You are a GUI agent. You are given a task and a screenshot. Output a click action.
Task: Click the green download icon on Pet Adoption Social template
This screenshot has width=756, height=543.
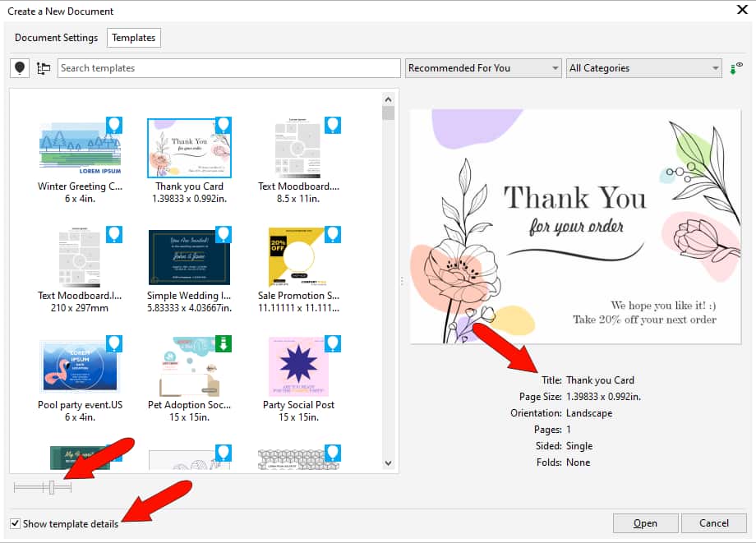pyautogui.click(x=222, y=343)
